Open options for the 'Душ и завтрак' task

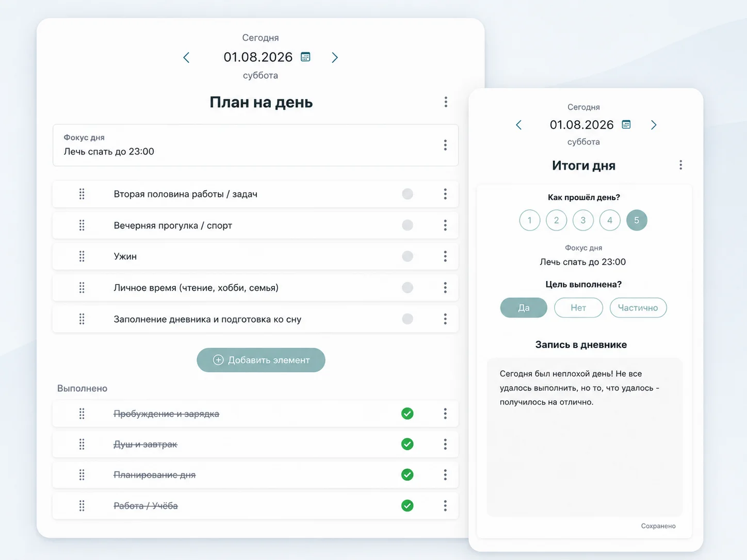[x=445, y=444]
